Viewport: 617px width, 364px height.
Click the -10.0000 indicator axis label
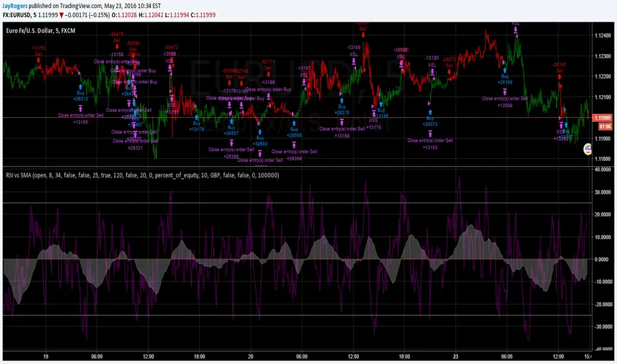[x=602, y=282]
